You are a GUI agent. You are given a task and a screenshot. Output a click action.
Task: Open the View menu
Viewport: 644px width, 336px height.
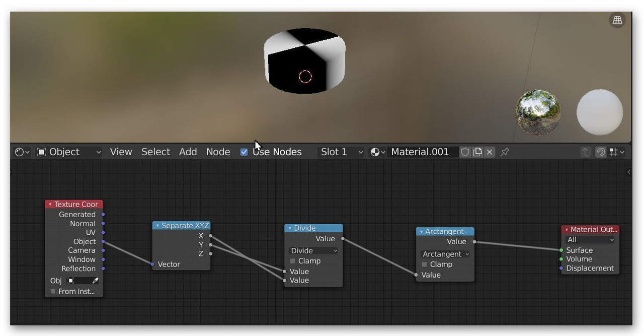[121, 152]
